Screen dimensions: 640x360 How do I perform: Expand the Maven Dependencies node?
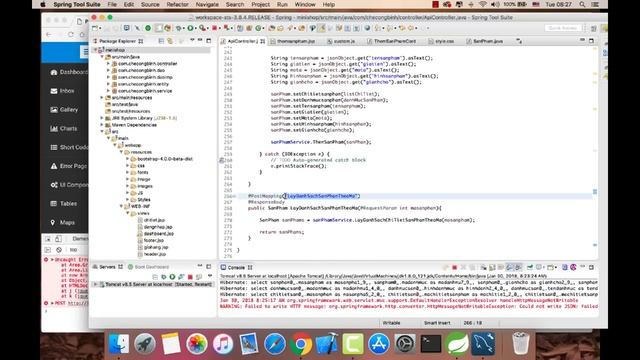[102, 125]
